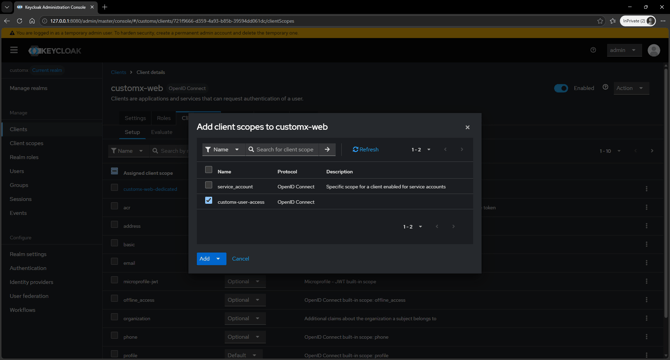Open the Name filter dropdown in dialog
Screen dimensions: 670x360
[223, 149]
